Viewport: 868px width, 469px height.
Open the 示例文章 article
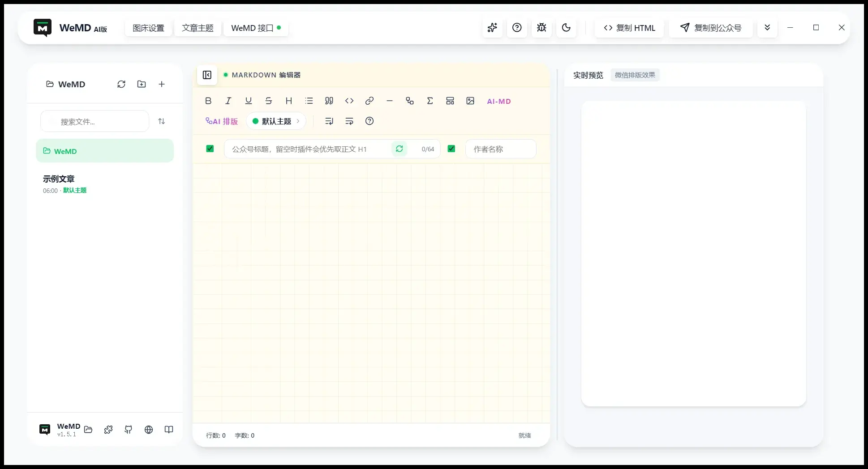105,184
